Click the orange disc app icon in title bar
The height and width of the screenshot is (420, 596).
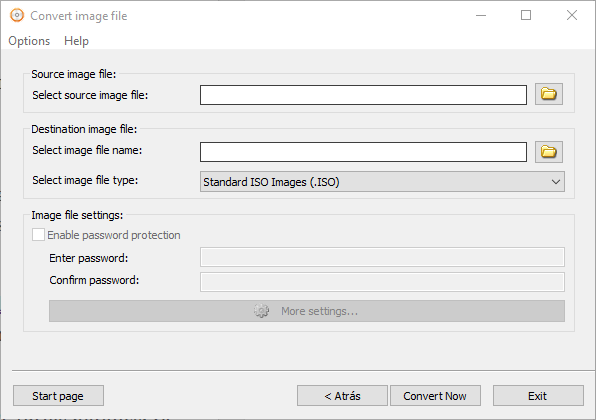[x=17, y=16]
